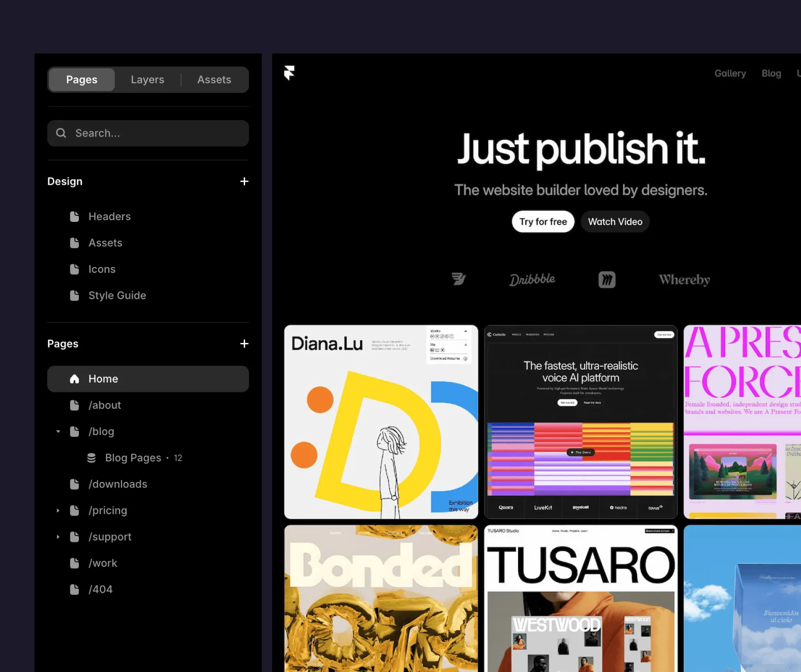Image resolution: width=801 pixels, height=672 pixels.
Task: Select the Icons design page
Action: pos(148,269)
